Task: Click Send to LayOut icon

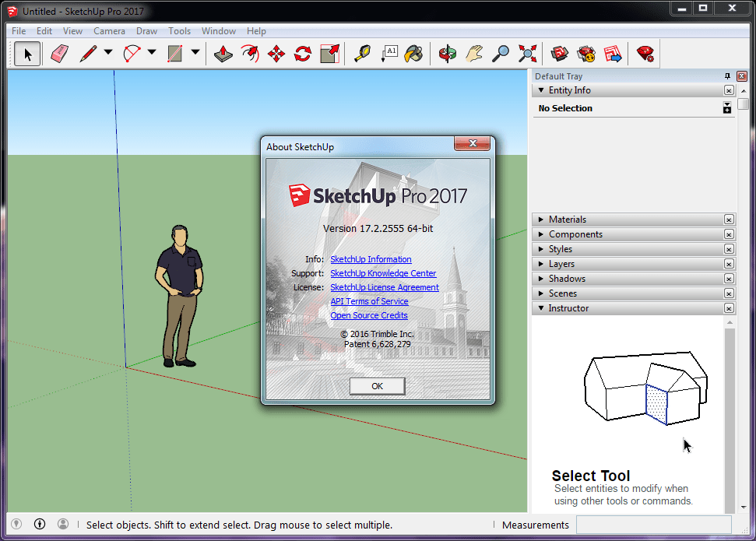Action: tap(613, 54)
